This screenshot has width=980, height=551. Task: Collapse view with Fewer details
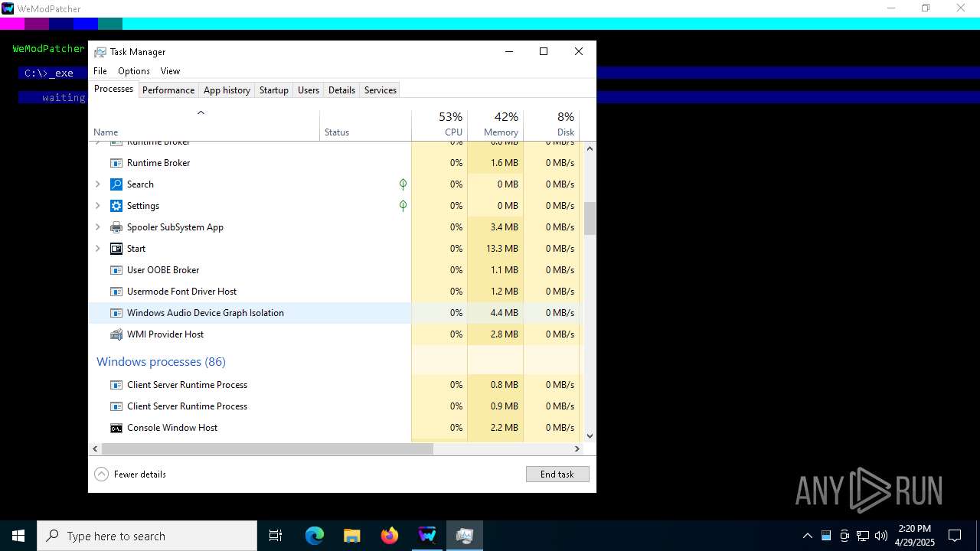130,474
